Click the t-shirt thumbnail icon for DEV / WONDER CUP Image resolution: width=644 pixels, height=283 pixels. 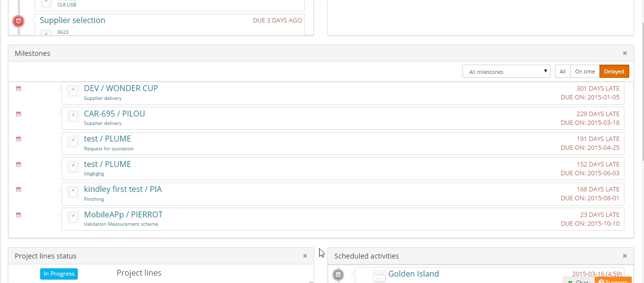73,91
